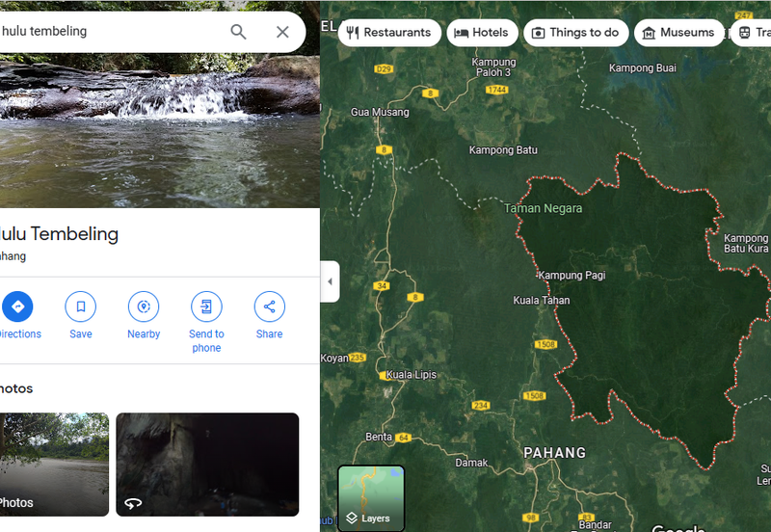Select the Things to do chip
This screenshot has width=771, height=532.
[x=575, y=33]
